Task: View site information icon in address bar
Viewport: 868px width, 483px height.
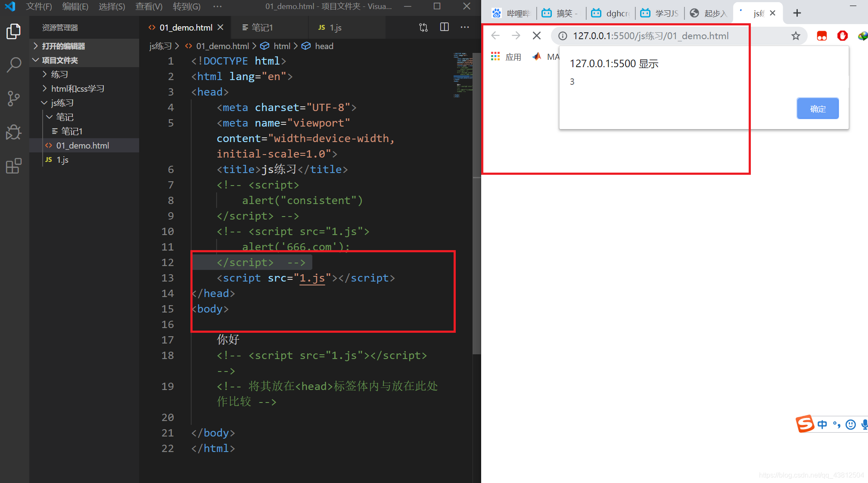Action: tap(563, 36)
